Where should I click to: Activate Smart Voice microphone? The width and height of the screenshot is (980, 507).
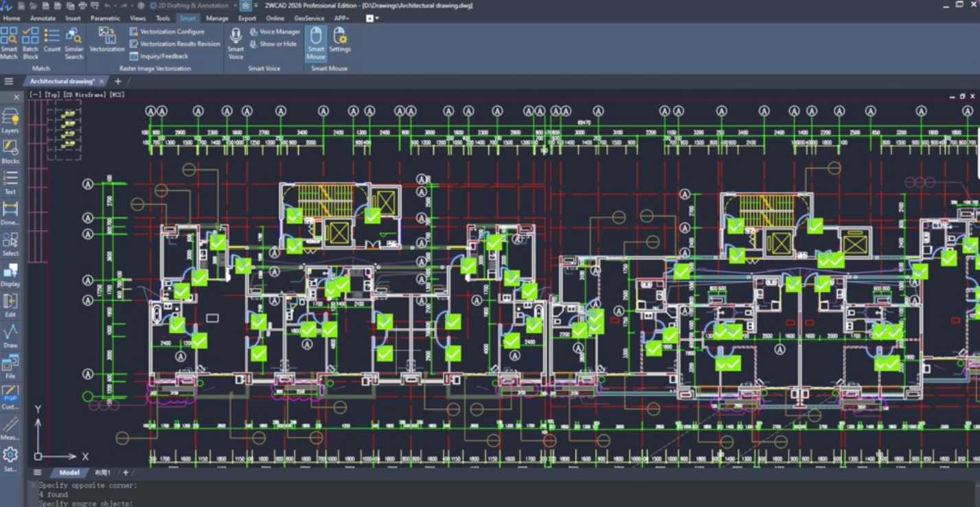[x=236, y=43]
